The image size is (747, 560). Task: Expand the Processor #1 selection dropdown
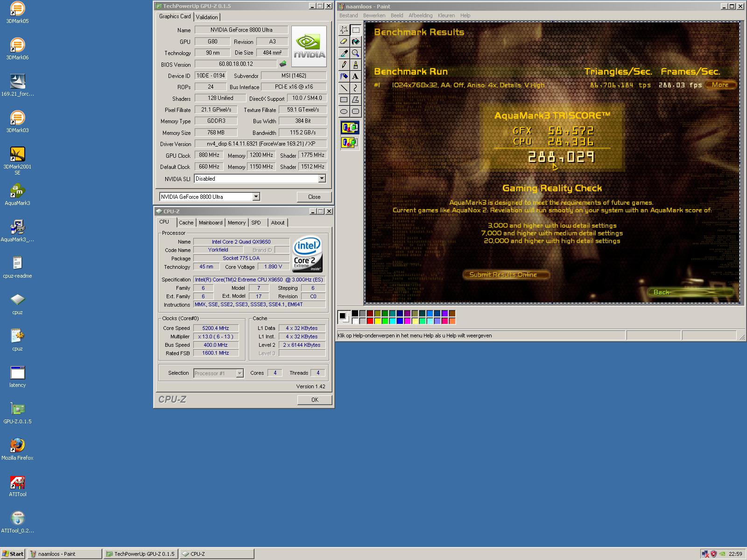click(x=240, y=373)
